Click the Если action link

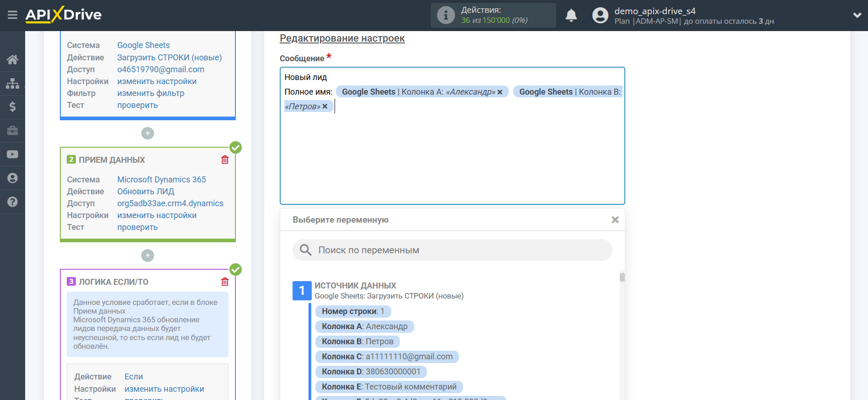[x=134, y=377]
